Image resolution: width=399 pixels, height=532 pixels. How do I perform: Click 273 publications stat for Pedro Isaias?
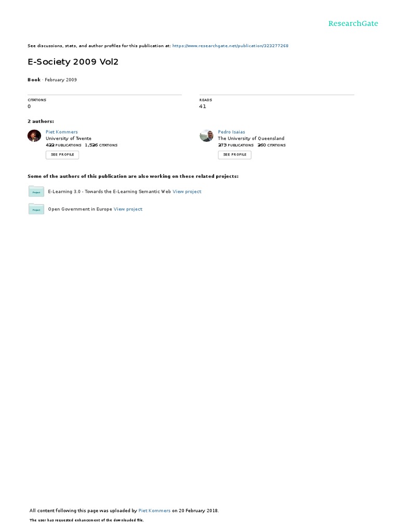[x=236, y=145]
